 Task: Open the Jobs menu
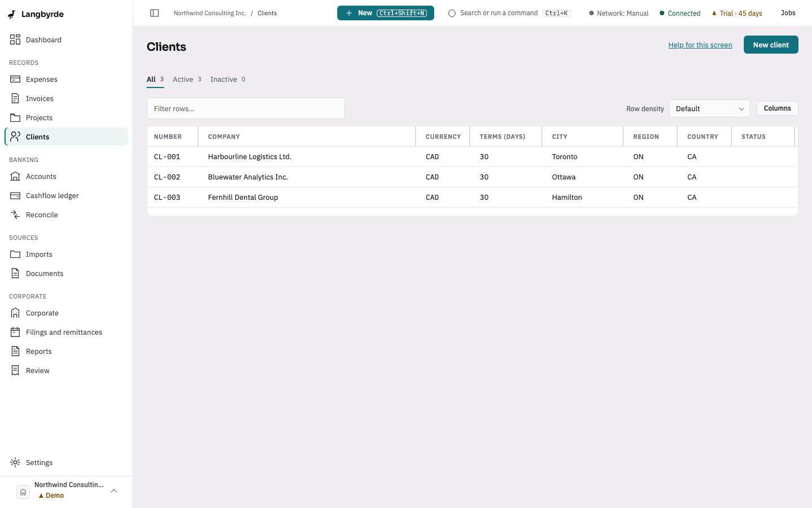point(788,13)
